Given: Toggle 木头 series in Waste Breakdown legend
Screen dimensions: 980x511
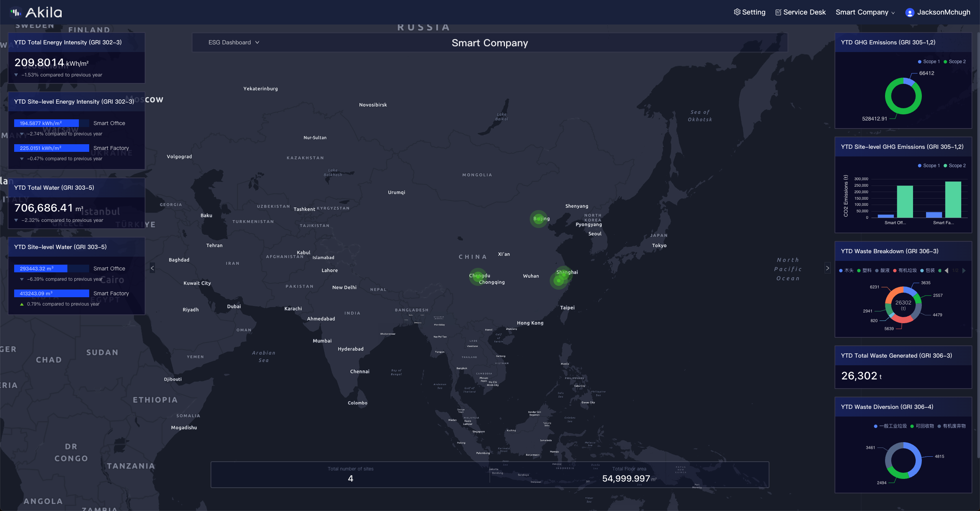Looking at the screenshot, I should [846, 270].
